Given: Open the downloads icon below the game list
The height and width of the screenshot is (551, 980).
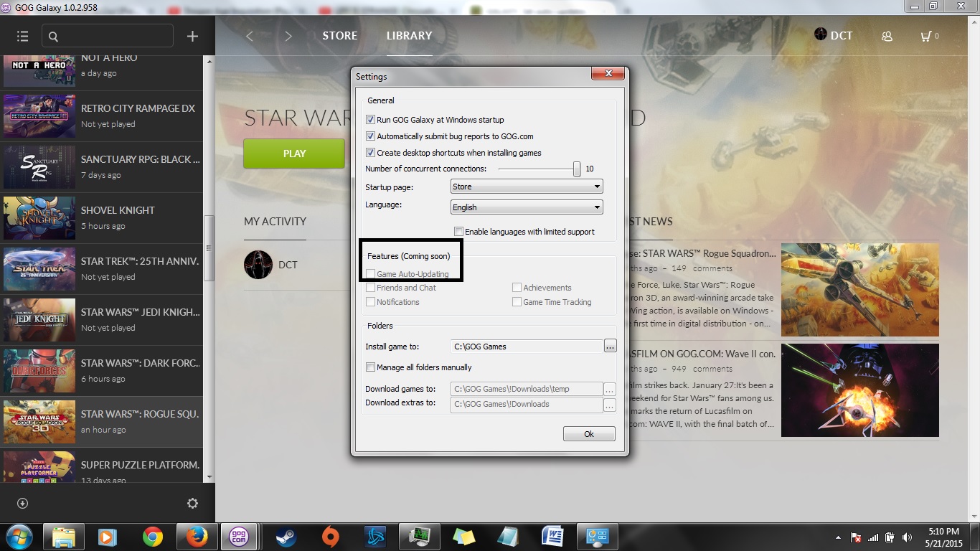Looking at the screenshot, I should point(22,503).
